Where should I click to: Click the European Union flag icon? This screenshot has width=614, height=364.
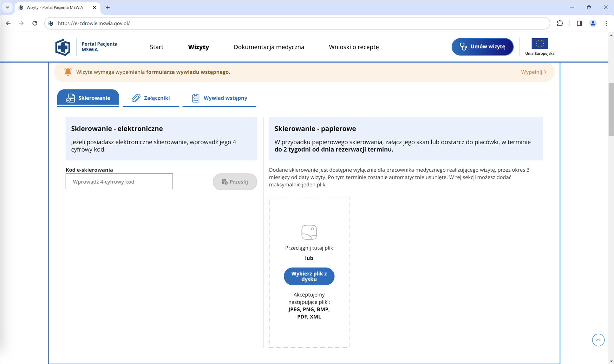click(540, 44)
